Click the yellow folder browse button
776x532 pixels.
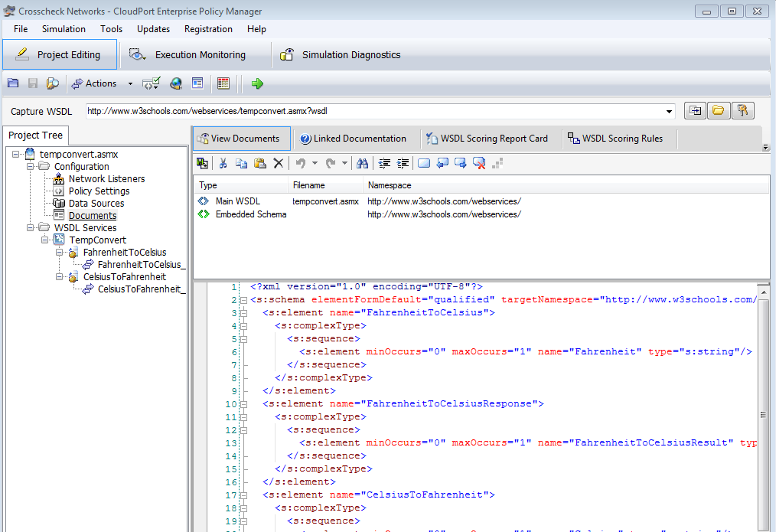pos(719,111)
